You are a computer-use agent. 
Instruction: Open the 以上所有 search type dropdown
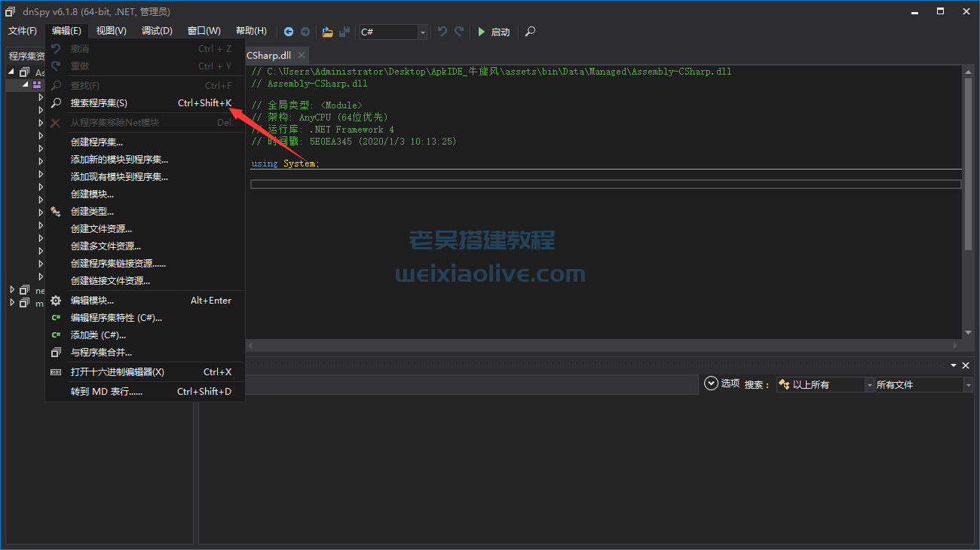tap(868, 385)
